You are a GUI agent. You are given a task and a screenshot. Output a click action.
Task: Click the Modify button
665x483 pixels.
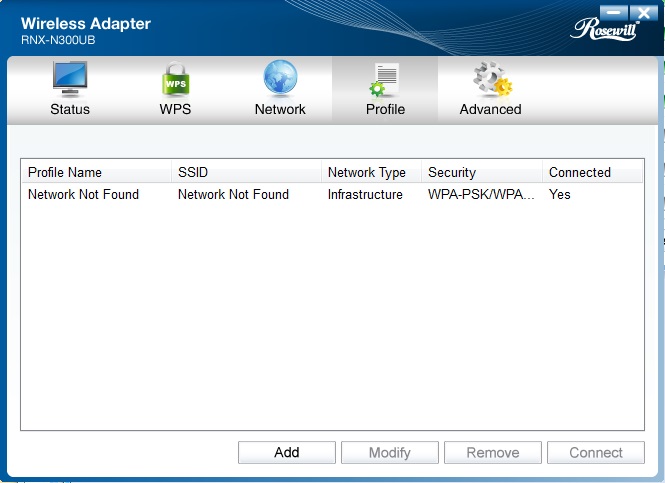pos(390,452)
